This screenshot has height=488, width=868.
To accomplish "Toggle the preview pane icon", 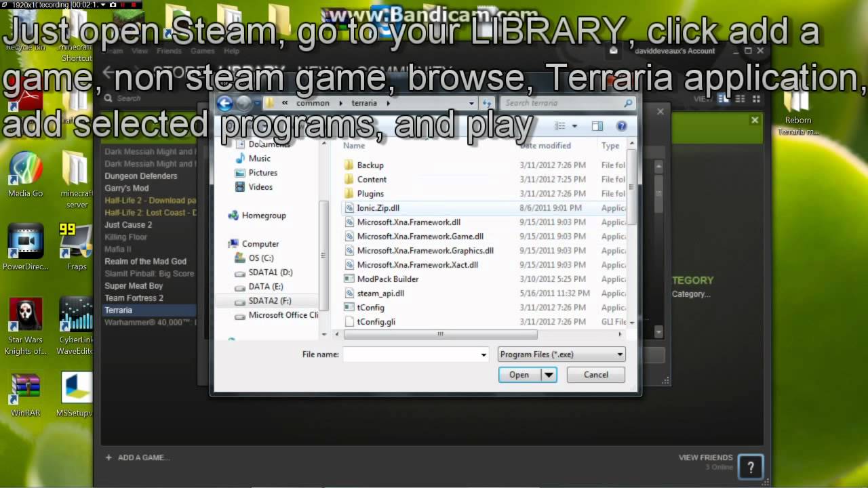I will pyautogui.click(x=597, y=126).
